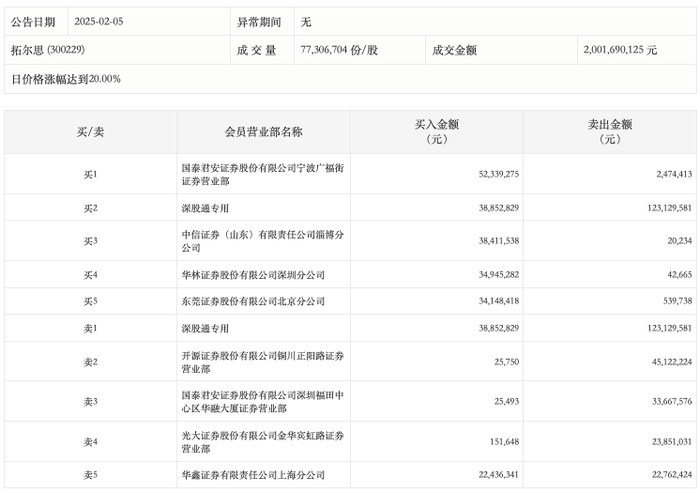The width and height of the screenshot is (700, 493).
Task: Click the stock name 拓尔思 (300229)
Action: [43, 49]
